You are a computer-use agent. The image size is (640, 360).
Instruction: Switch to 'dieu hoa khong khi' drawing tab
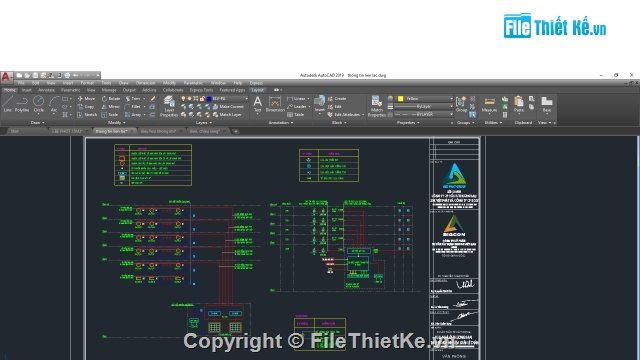pos(158,131)
